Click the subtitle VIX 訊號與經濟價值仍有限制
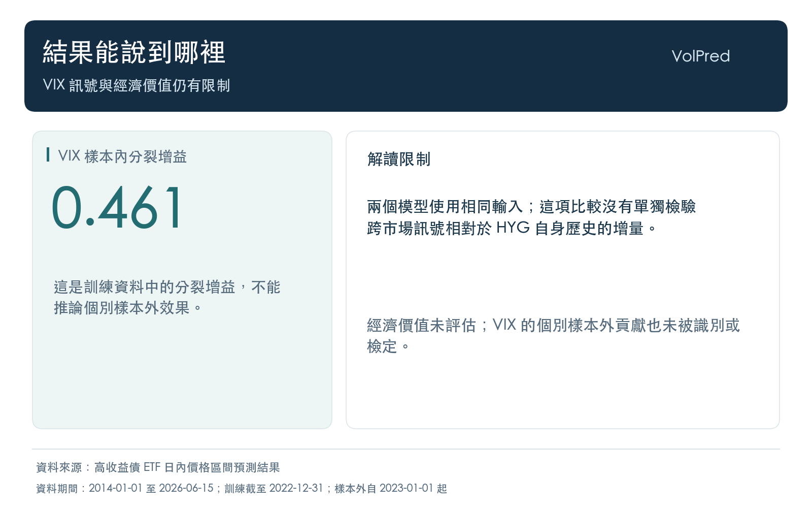Image resolution: width=812 pixels, height=508 pixels. [x=137, y=85]
